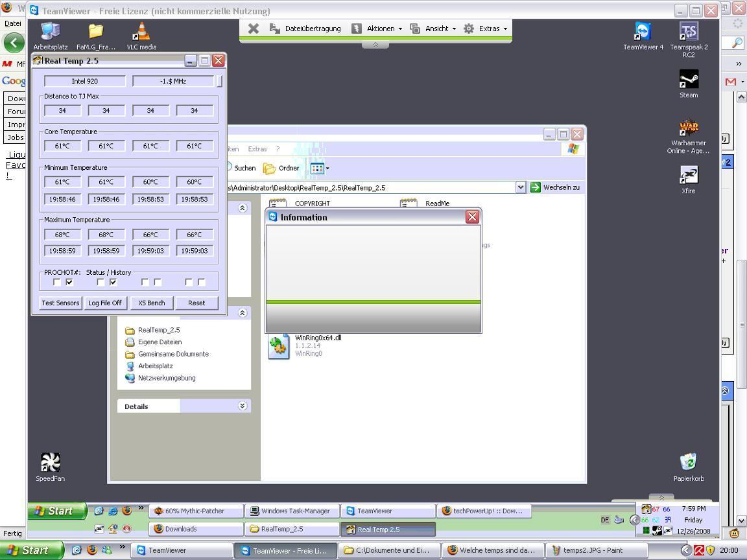Click the Intel 920 CPU model field
Image resolution: width=747 pixels, height=560 pixels.
(x=85, y=81)
